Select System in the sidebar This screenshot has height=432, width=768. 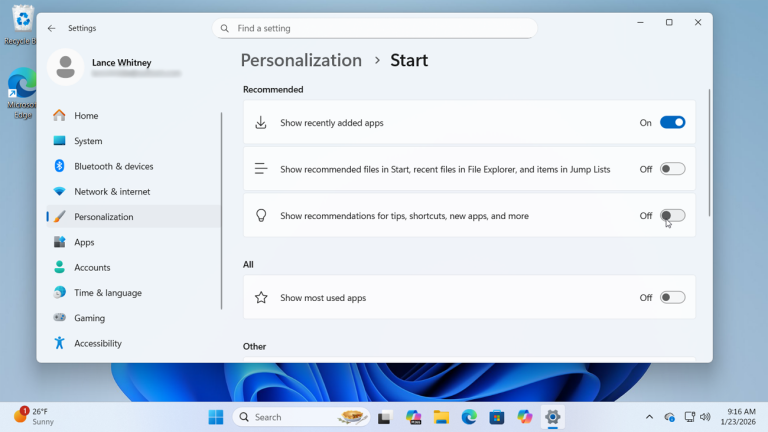pos(88,141)
